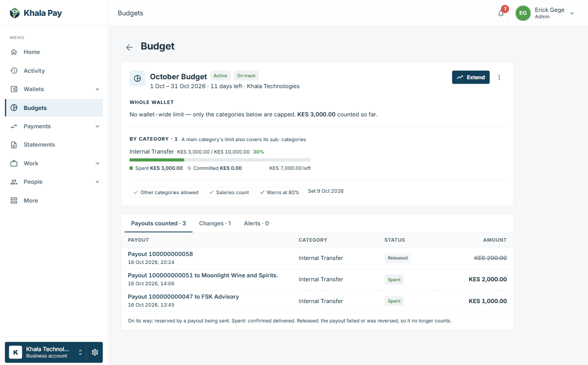Click Spent badge in FSK Advisory row
The height and width of the screenshot is (365, 588).
click(394, 301)
